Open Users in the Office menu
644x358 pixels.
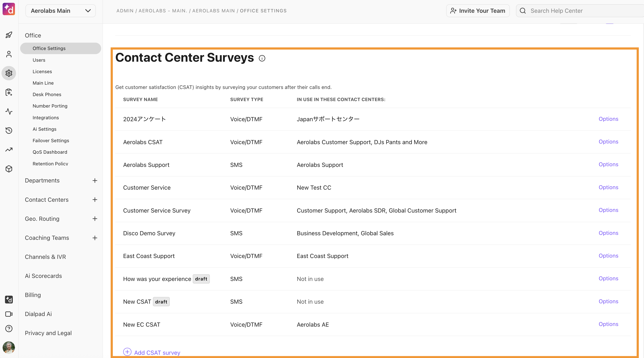click(x=39, y=60)
